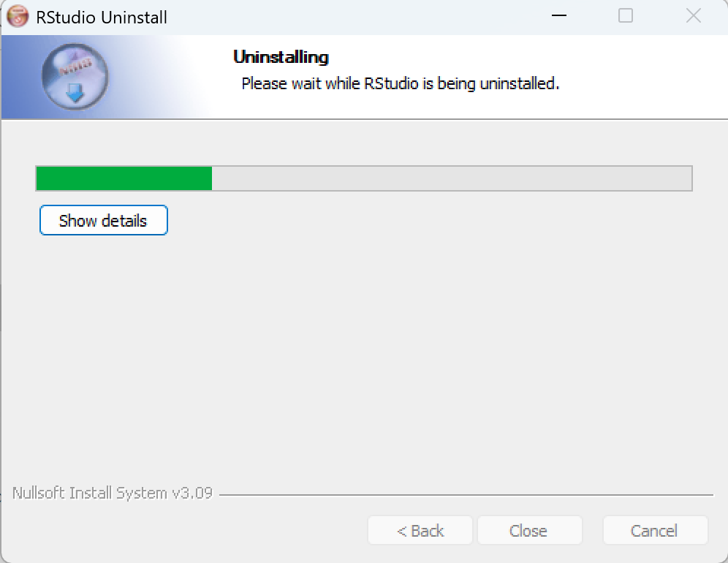728x563 pixels.
Task: Click the blue down arrow on the header logo
Action: [75, 93]
